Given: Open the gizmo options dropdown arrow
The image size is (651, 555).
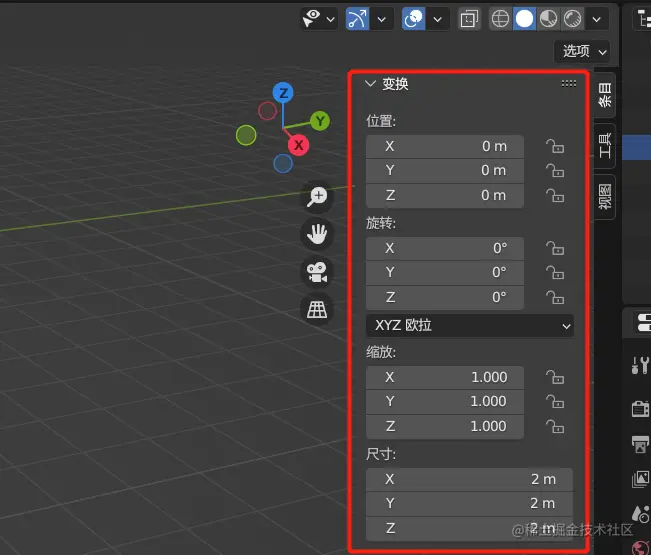Looking at the screenshot, I should pos(382,19).
